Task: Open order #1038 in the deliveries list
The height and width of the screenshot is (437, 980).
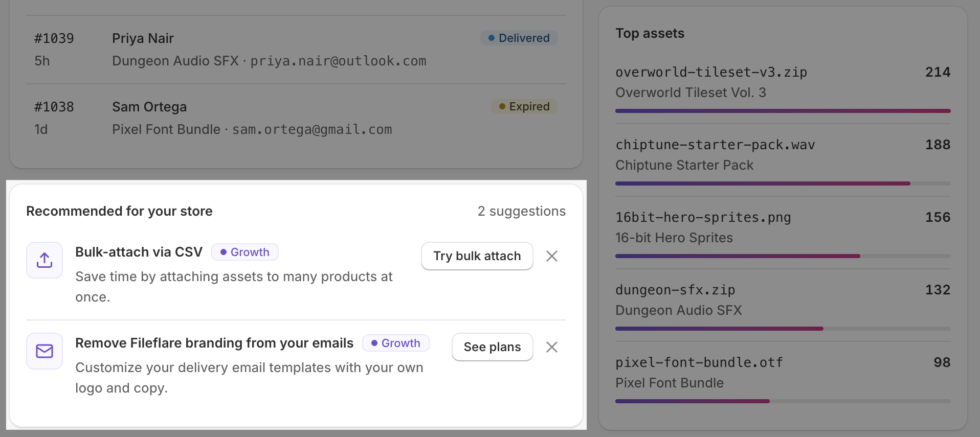Action: click(x=296, y=118)
